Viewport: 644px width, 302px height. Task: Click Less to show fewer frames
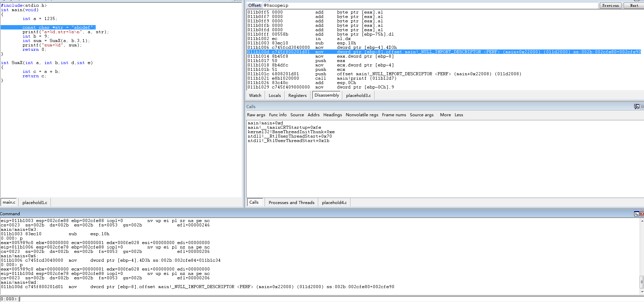(x=459, y=115)
